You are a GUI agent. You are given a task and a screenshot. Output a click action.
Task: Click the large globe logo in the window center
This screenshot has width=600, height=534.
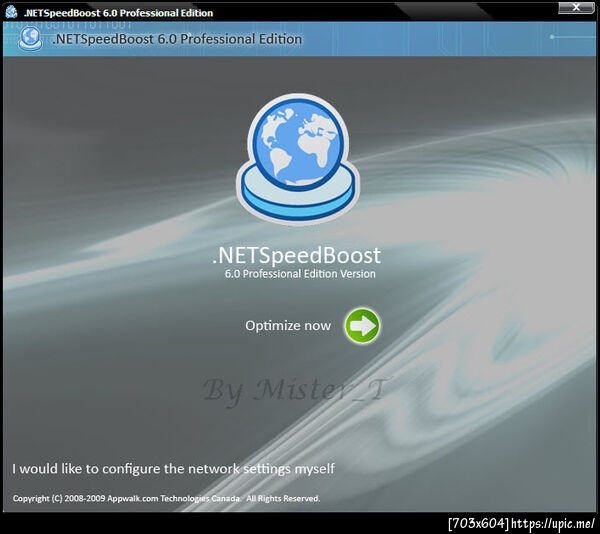298,158
